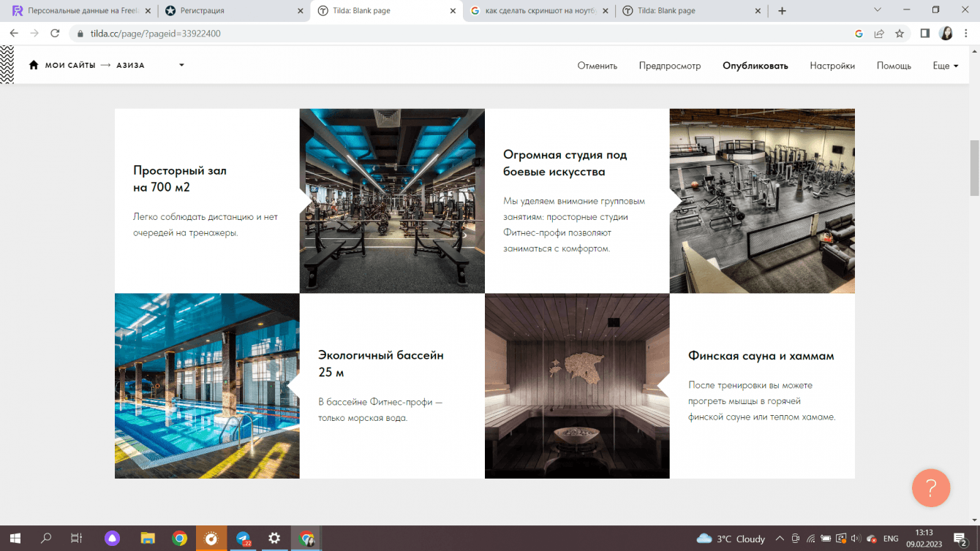Launch the purple Alice assistant on the taskbar
Screen dimensions: 980x551
coord(112,539)
